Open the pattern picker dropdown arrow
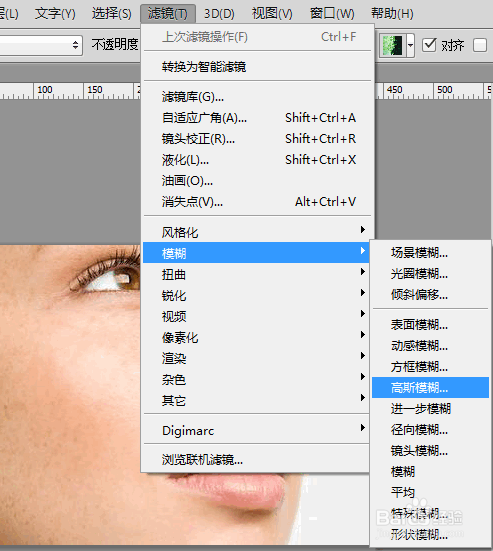This screenshot has width=493, height=551. [410, 45]
